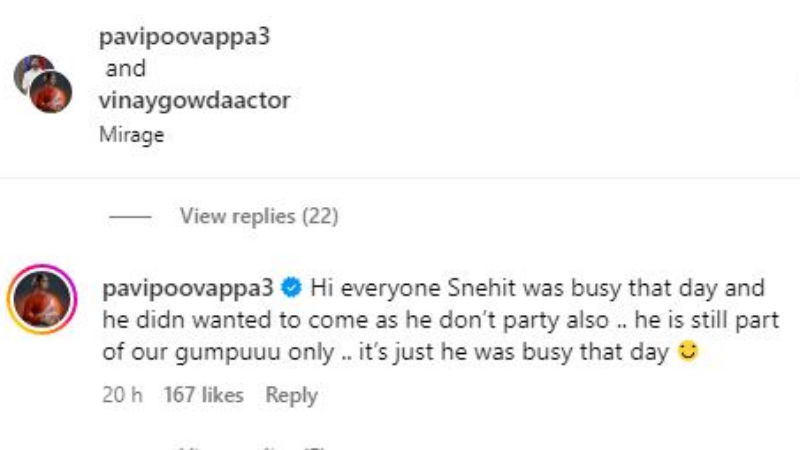This screenshot has height=450, width=800.
Task: Expand View replies (22)
Action: pos(259,215)
